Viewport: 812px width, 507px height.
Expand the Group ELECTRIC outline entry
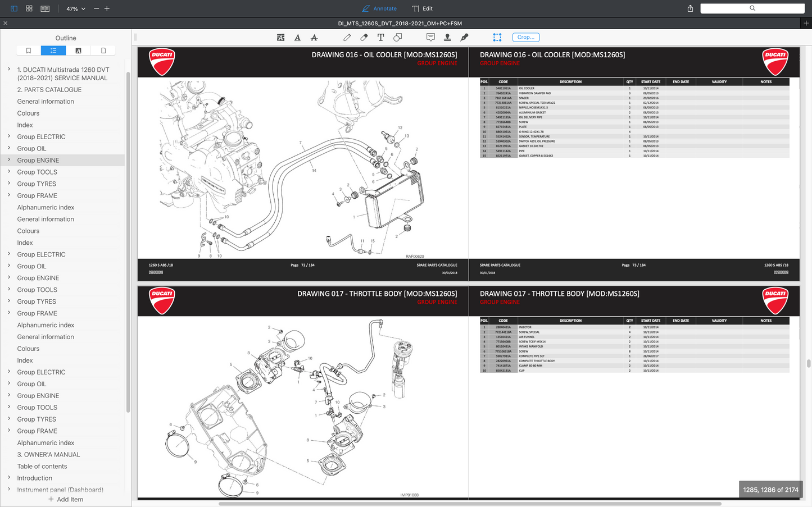8,136
